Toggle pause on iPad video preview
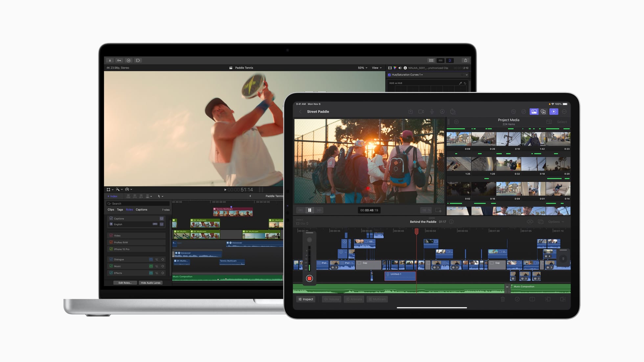 point(309,210)
